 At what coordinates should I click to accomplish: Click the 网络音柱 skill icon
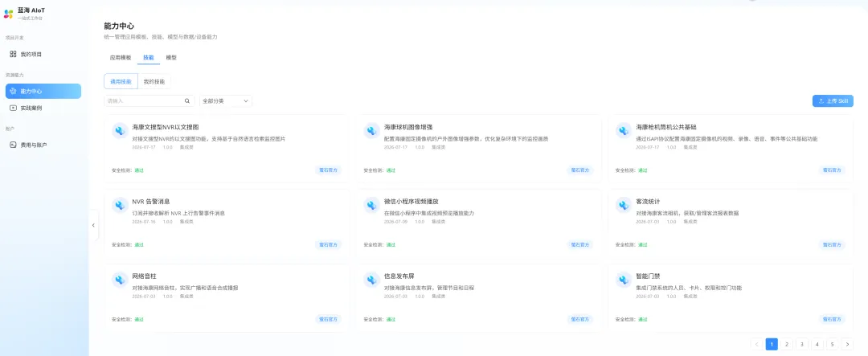pyautogui.click(x=120, y=280)
